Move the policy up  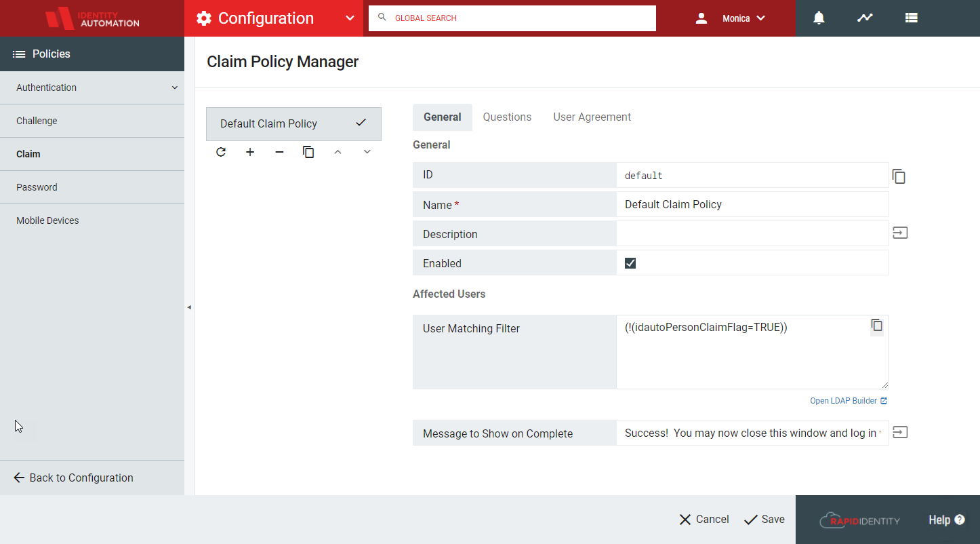click(338, 152)
